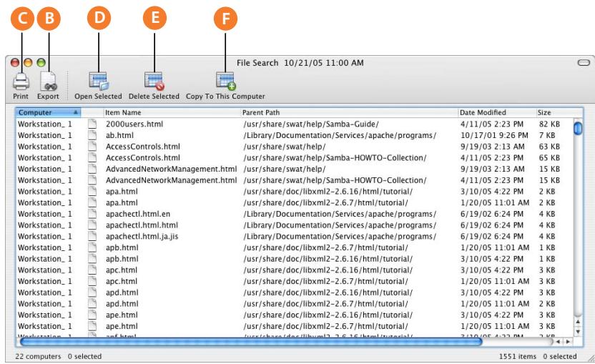Click the 22 computers status text

(x=38, y=356)
